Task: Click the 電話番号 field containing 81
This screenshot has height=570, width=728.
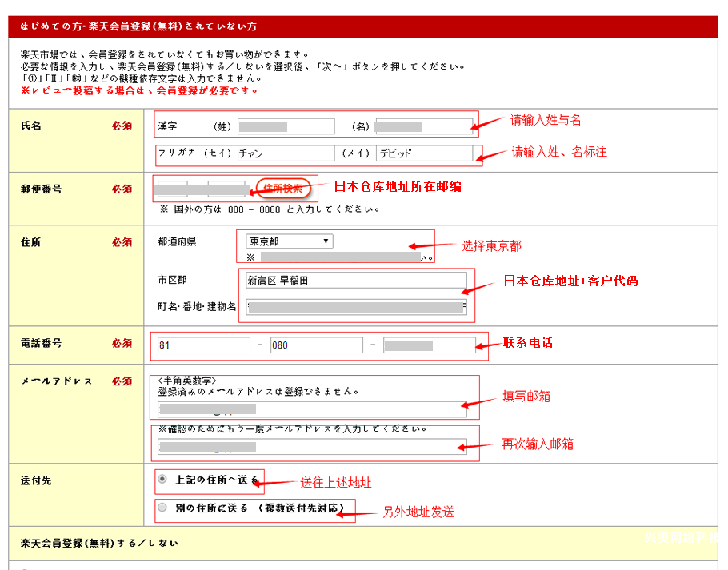Action: [x=204, y=345]
